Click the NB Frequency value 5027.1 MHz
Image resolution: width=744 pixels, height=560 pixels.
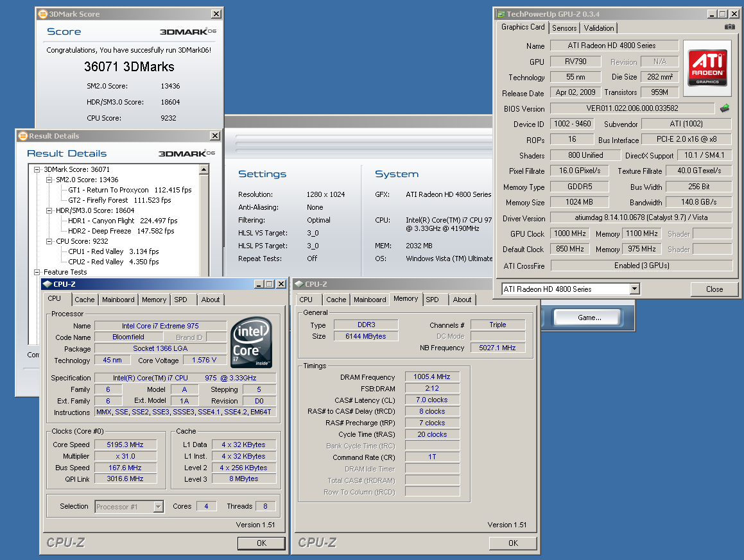tap(497, 348)
